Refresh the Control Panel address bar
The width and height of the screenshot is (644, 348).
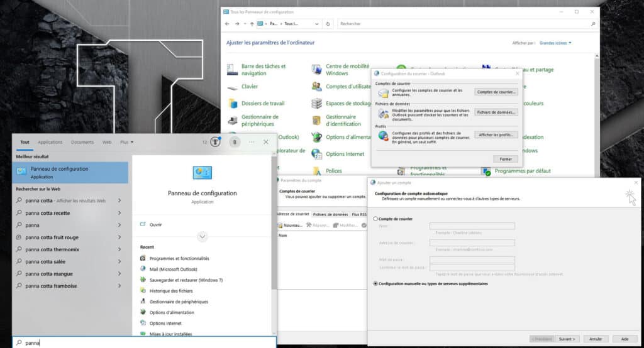(328, 24)
